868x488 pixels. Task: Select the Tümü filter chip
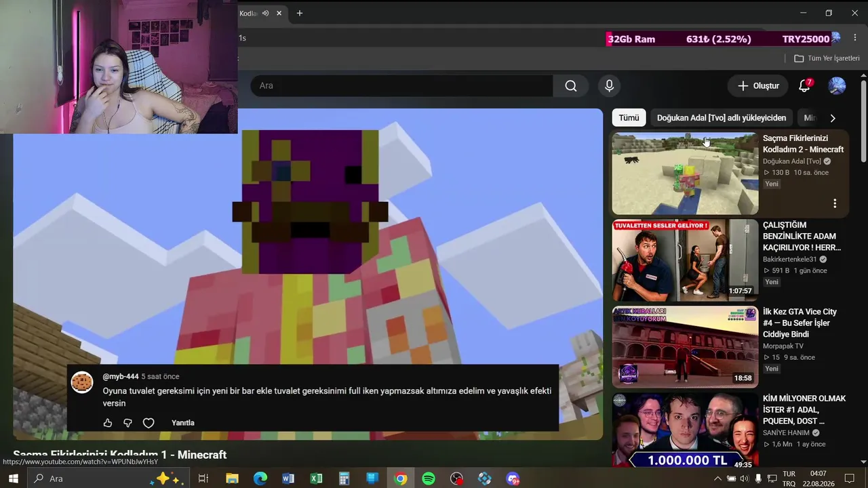point(629,118)
